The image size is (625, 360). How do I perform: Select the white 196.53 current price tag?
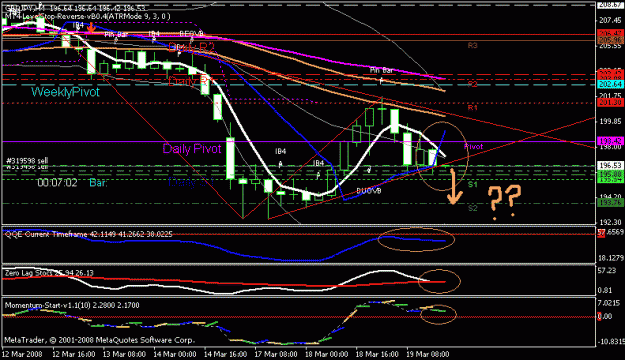[610, 165]
